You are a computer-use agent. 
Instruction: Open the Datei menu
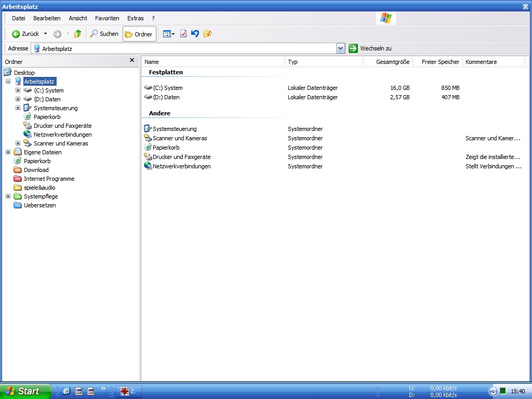pyautogui.click(x=19, y=18)
